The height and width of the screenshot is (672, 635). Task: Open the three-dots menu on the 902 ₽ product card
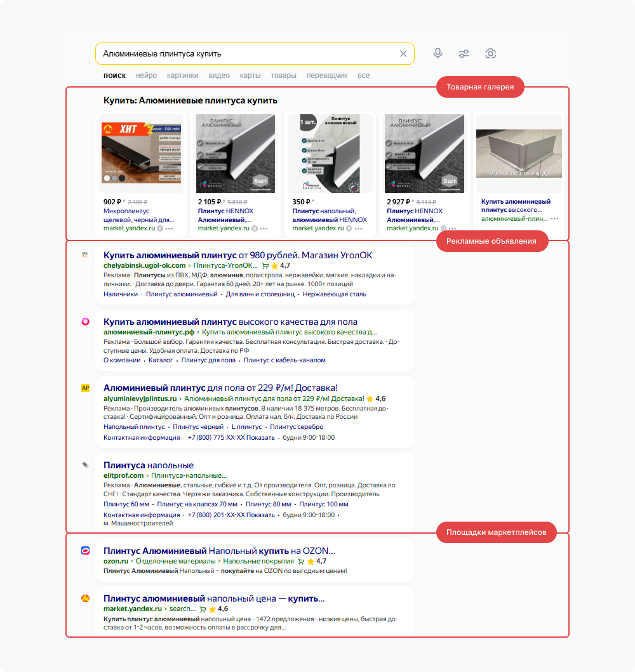tap(170, 228)
